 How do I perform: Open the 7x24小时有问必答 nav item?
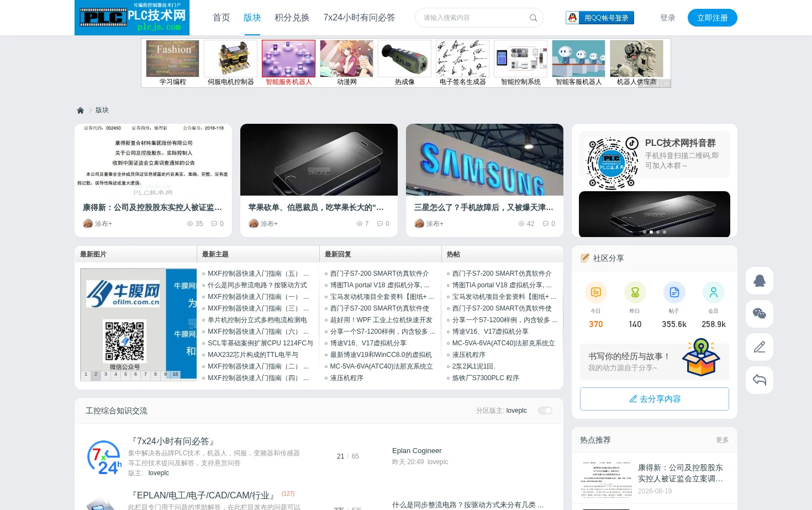[360, 18]
